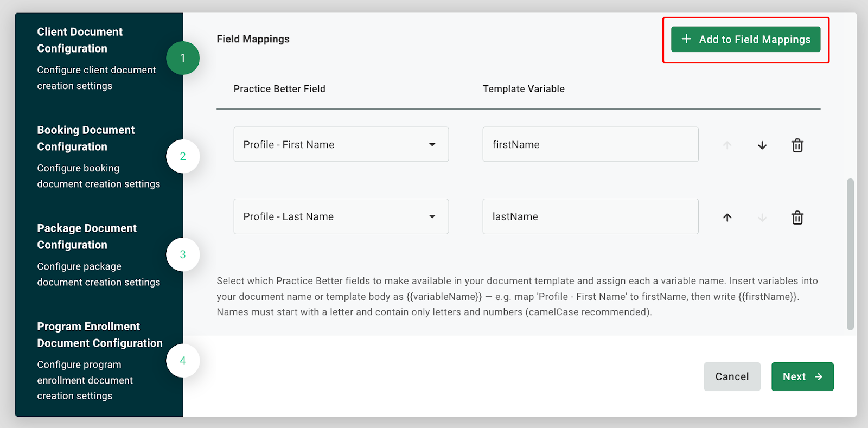Select step 3 Package Document Configuration circle
868x428 pixels.
(183, 254)
